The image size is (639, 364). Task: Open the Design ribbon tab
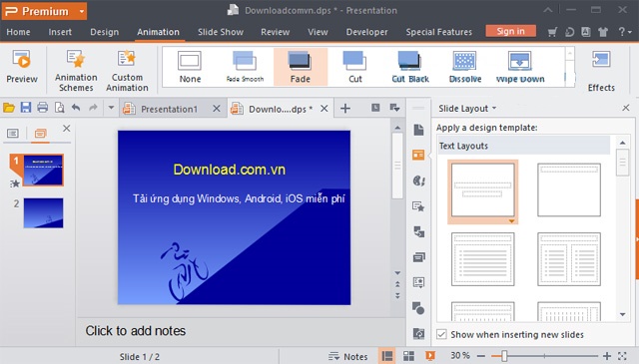[104, 32]
